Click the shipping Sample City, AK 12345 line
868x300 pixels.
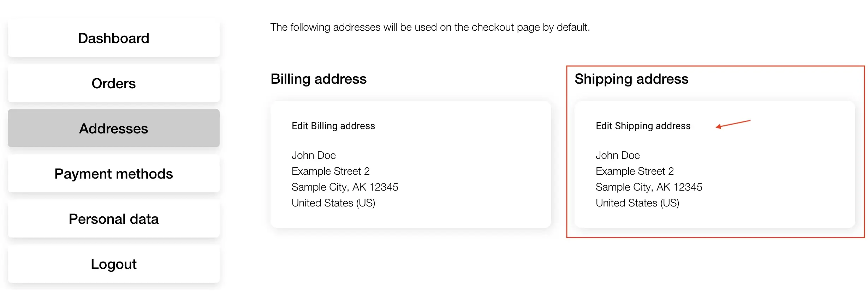coord(649,187)
